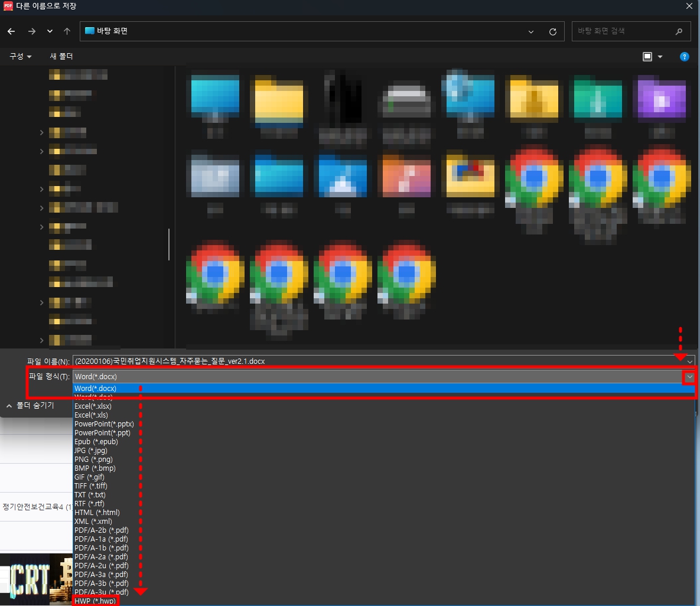Screen dimensions: 700x606
Task: Refresh the folder view
Action: [553, 32]
